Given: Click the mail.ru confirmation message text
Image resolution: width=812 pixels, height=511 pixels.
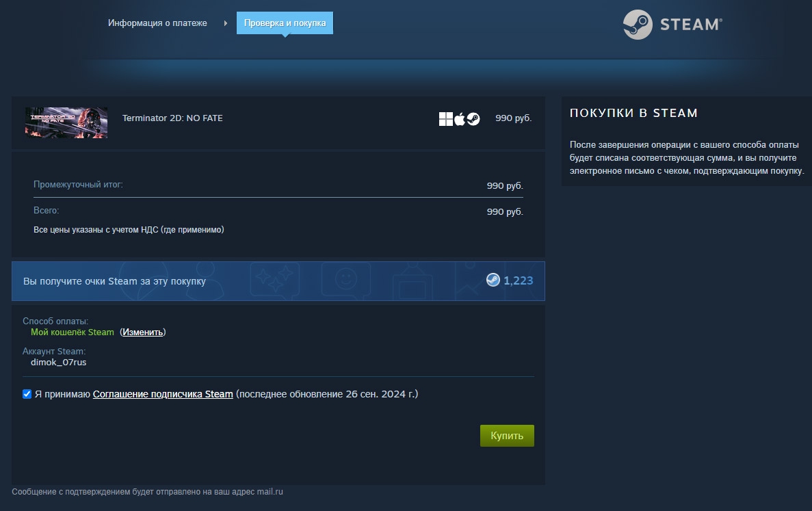Looking at the screenshot, I should (148, 492).
